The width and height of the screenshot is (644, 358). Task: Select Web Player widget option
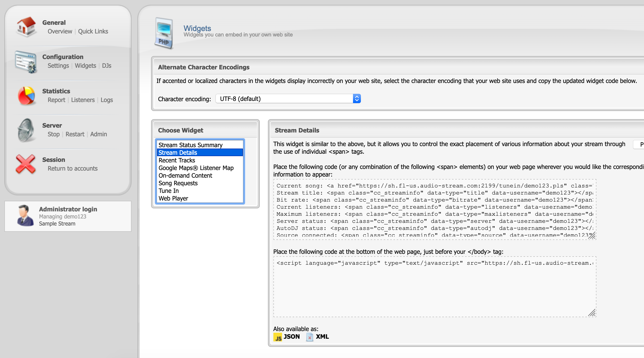click(173, 199)
